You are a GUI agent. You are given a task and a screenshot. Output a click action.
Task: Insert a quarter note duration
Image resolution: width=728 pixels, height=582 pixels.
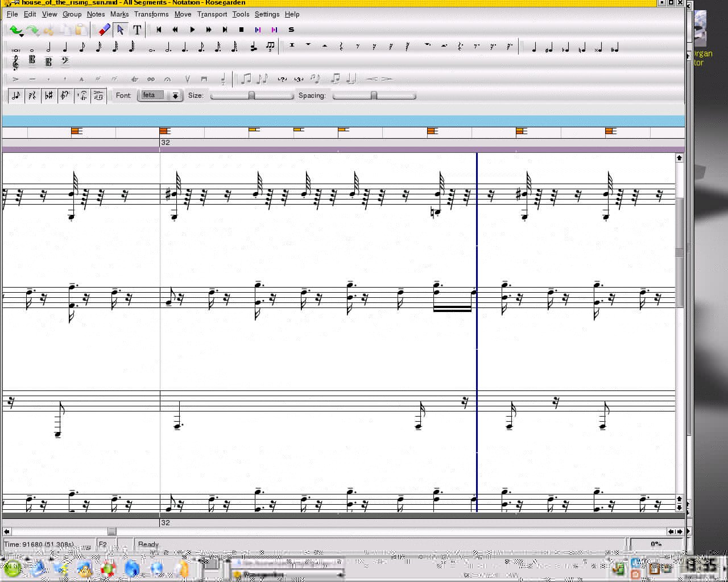click(65, 47)
